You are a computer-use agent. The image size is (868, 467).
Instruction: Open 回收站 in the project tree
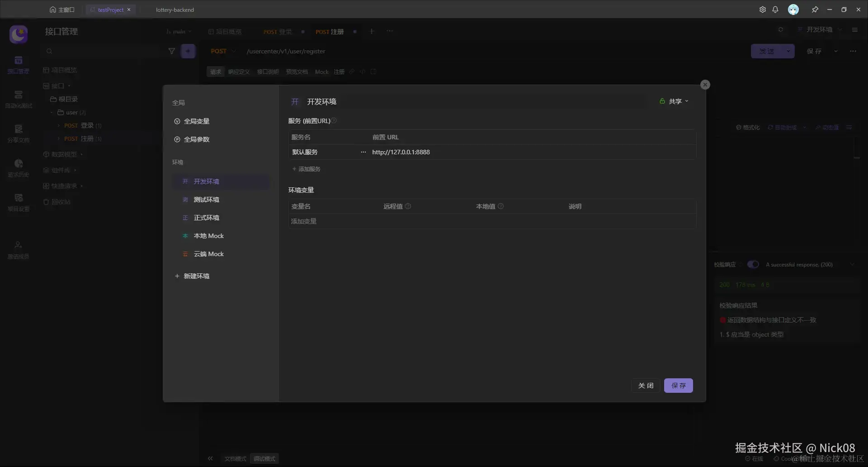[57, 202]
